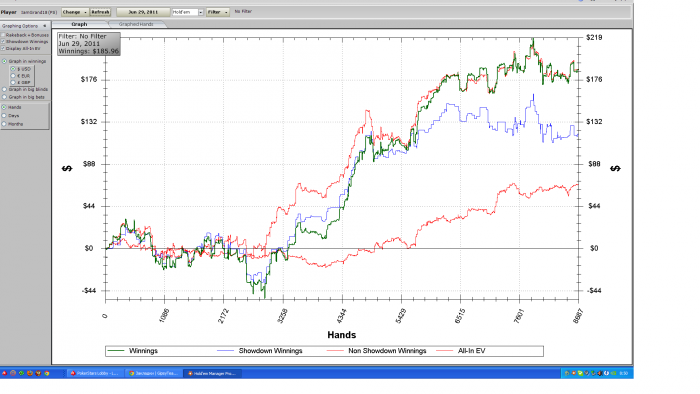The width and height of the screenshot is (700, 394).
Task: Click the Refresh button
Action: (x=100, y=12)
